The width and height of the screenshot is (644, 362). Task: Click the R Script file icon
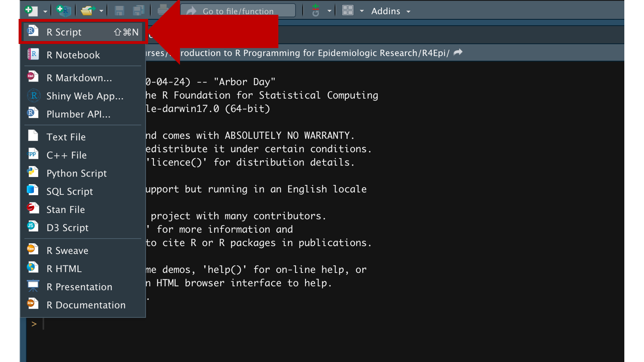tap(33, 31)
